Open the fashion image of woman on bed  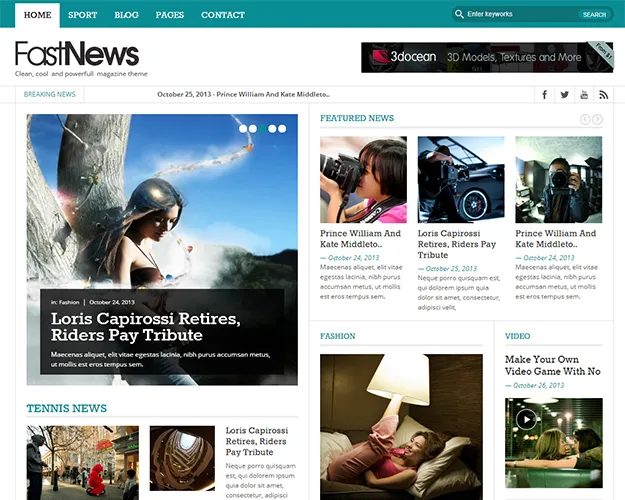(x=401, y=427)
